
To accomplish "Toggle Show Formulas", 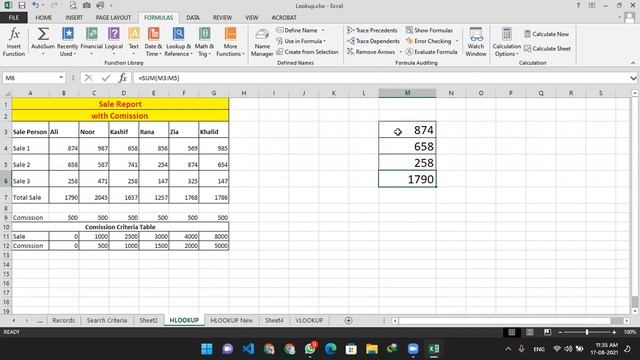I will pyautogui.click(x=429, y=30).
